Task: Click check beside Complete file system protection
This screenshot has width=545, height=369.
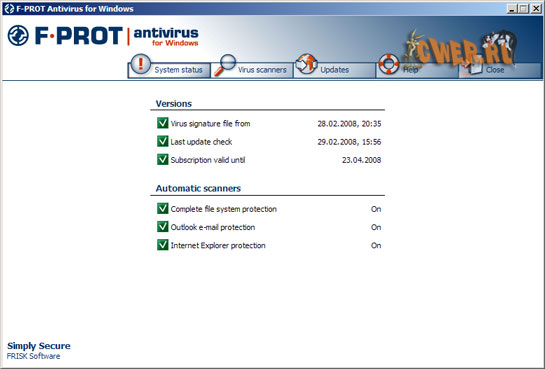Action: pyautogui.click(x=162, y=208)
